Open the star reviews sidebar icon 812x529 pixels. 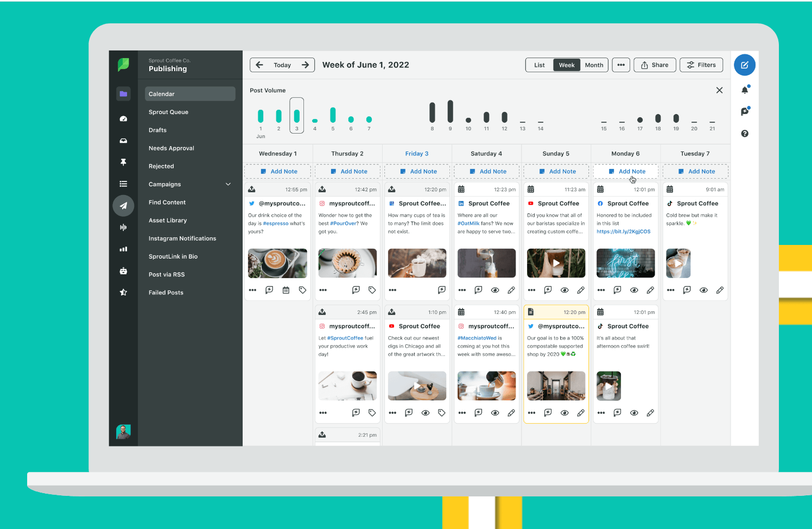point(123,292)
